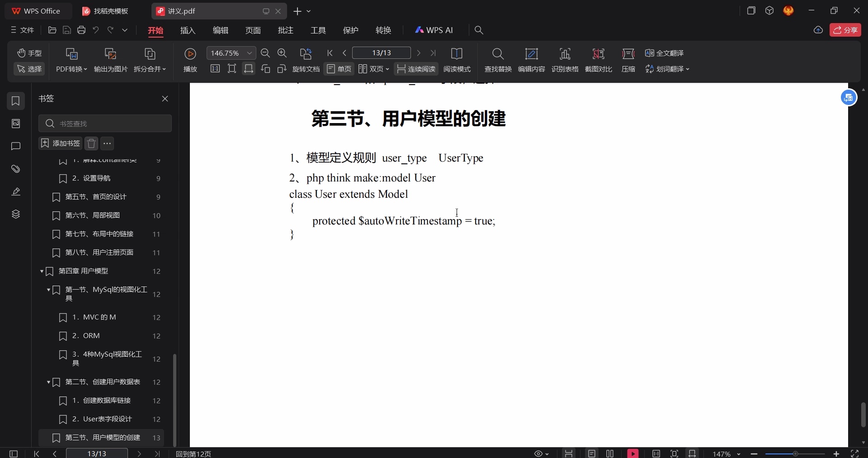Open 识别表格 table recognition tool
The width and height of the screenshot is (868, 458).
(x=566, y=60)
